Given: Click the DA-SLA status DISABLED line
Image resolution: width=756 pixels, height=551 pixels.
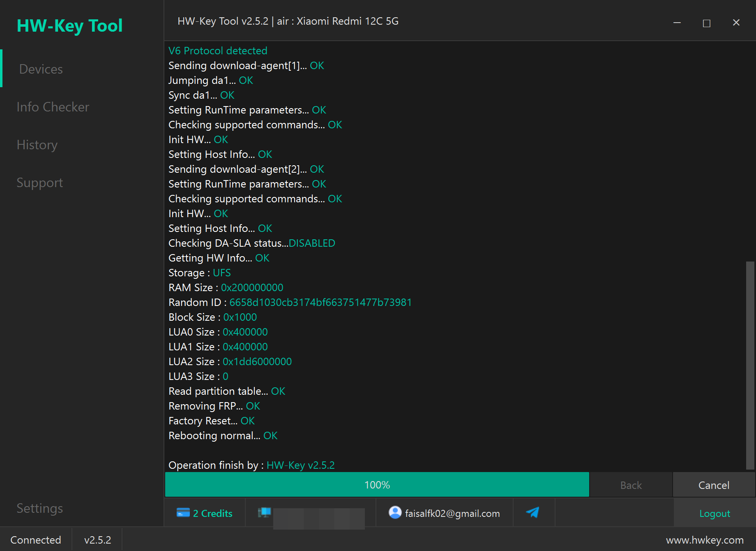Looking at the screenshot, I should [252, 243].
